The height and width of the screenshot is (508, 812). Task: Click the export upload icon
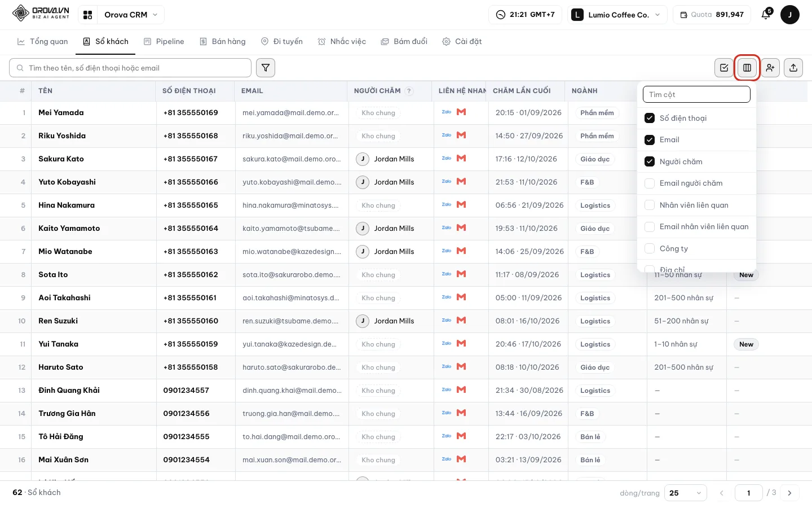coord(793,68)
